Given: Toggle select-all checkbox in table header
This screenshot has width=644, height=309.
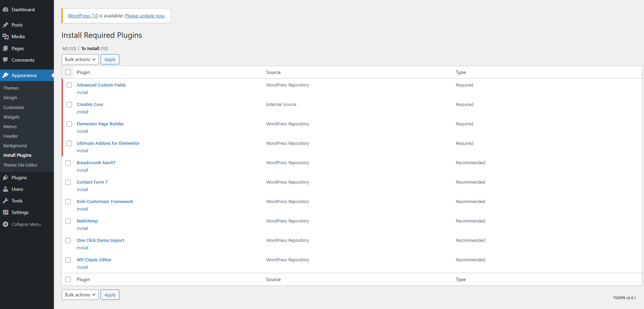Looking at the screenshot, I should tap(68, 72).
